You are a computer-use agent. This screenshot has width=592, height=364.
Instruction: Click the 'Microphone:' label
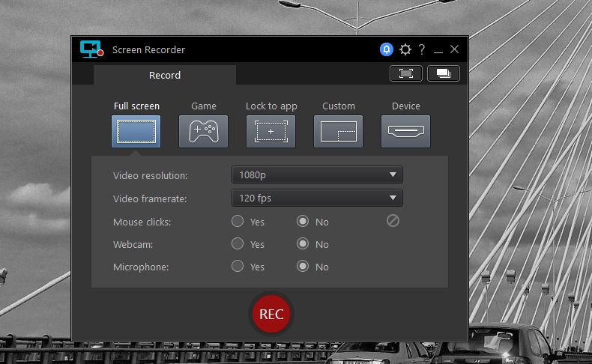(x=141, y=267)
